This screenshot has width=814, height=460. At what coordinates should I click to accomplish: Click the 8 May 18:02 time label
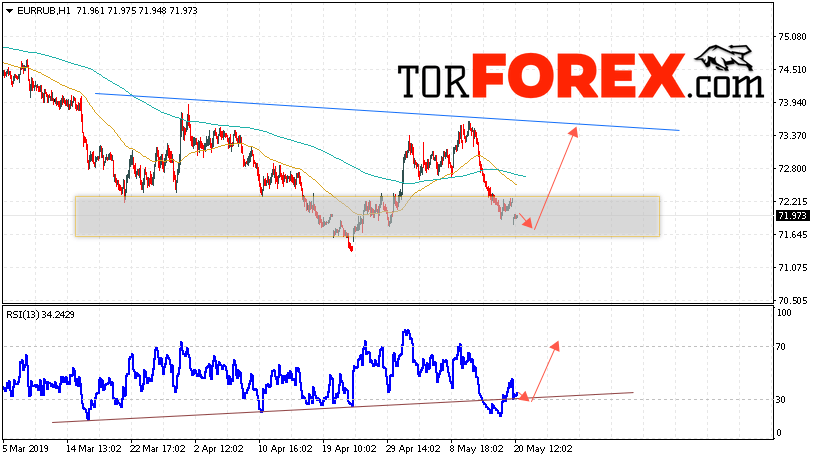click(x=475, y=448)
